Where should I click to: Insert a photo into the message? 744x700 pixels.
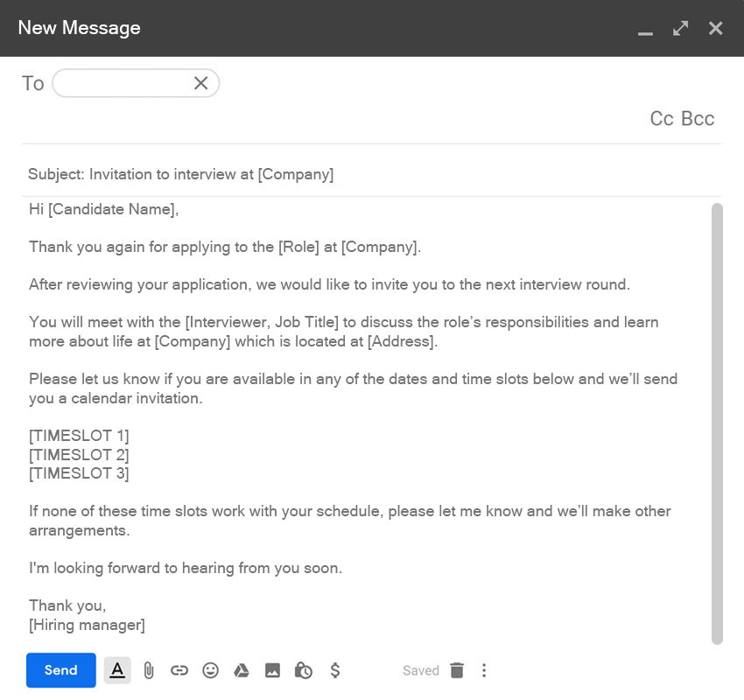(272, 670)
